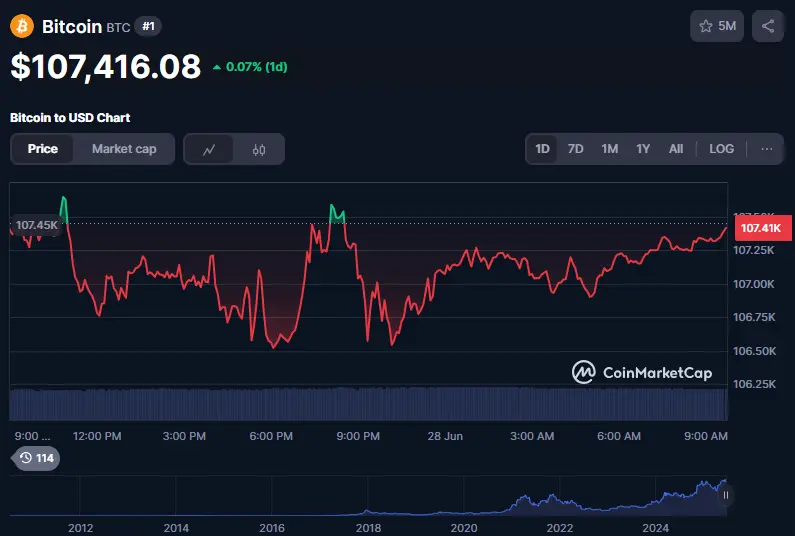
Task: Select the line chart view icon
Action: [209, 150]
